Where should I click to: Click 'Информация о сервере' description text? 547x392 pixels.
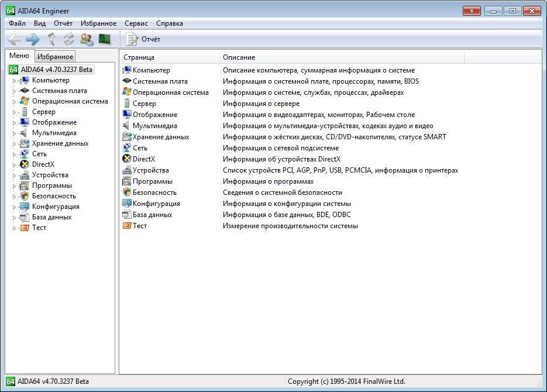262,103
